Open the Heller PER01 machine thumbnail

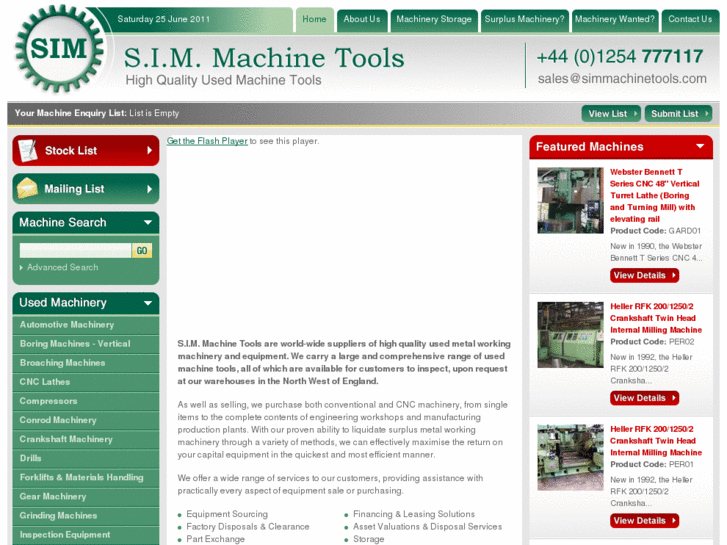pos(570,457)
